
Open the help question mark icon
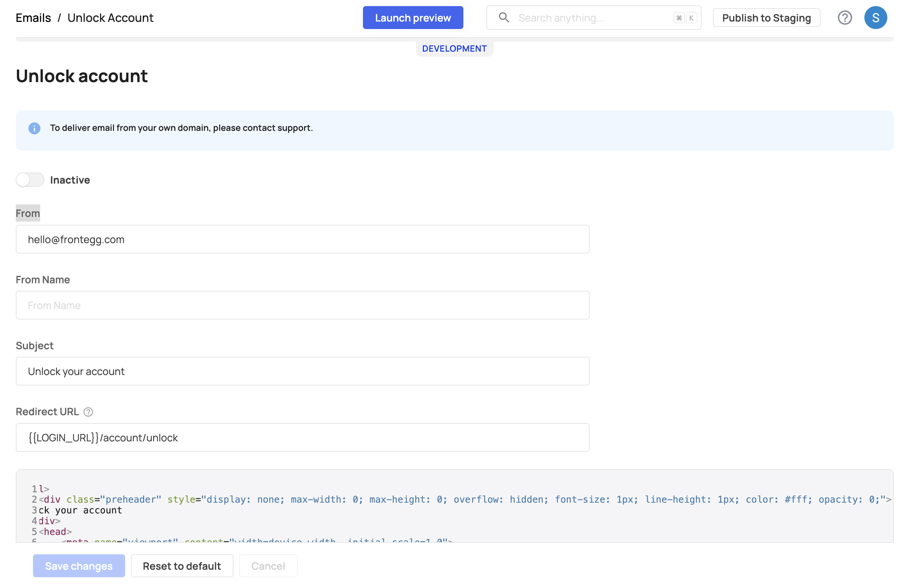point(845,18)
